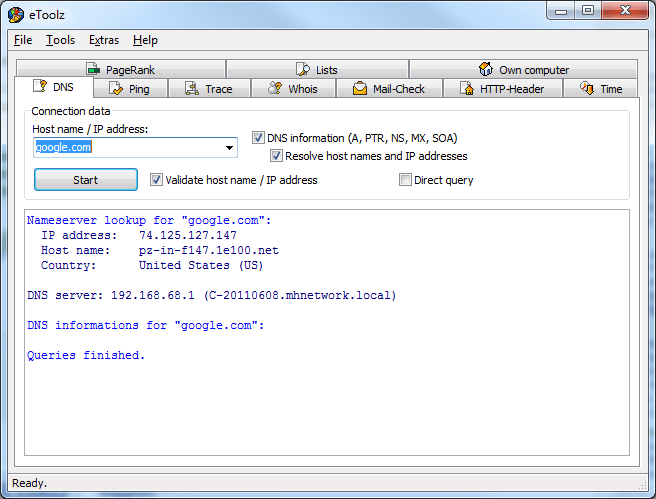
Task: Toggle Resolve host names and IP addresses
Action: coord(276,156)
